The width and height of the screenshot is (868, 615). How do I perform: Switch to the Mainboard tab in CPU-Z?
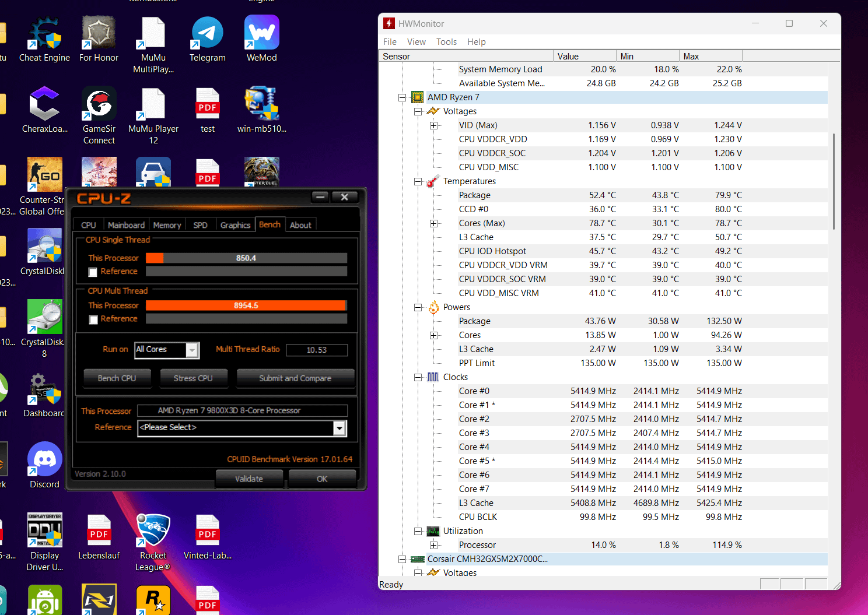click(x=126, y=225)
